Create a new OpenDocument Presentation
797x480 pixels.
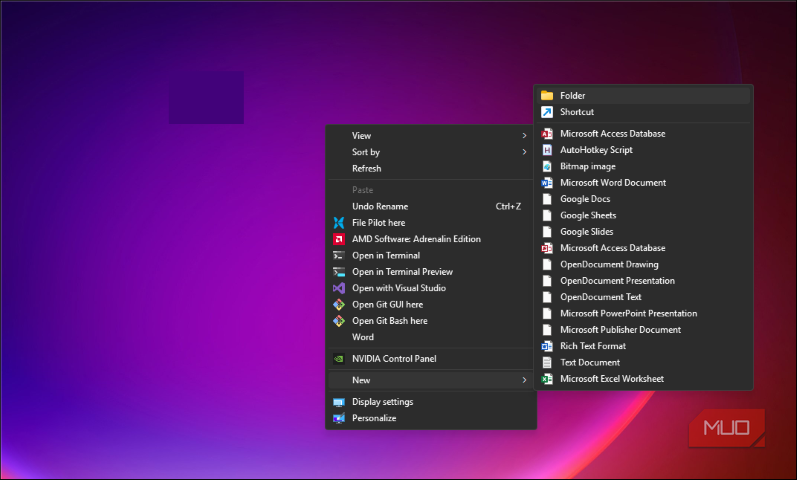pyautogui.click(x=643, y=281)
